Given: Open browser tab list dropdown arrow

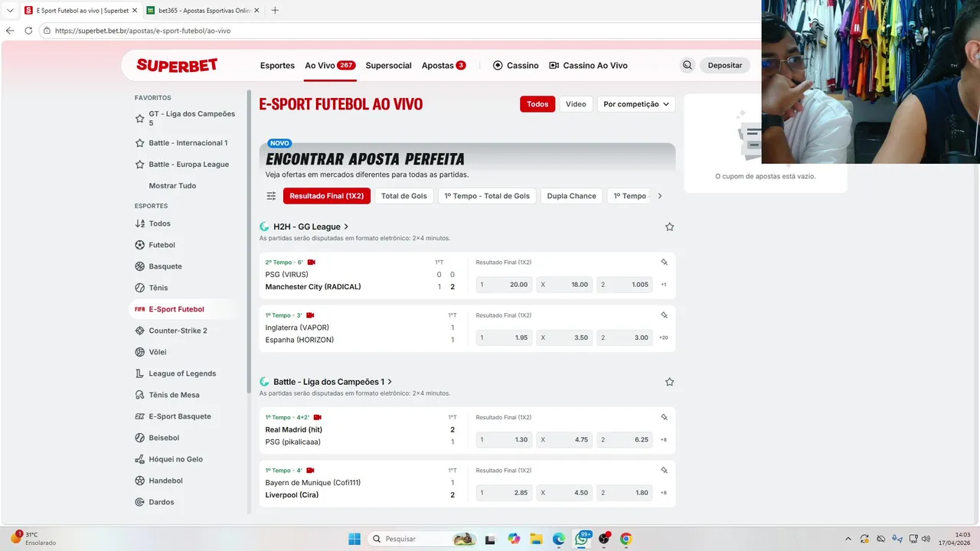Looking at the screenshot, I should coord(10,10).
